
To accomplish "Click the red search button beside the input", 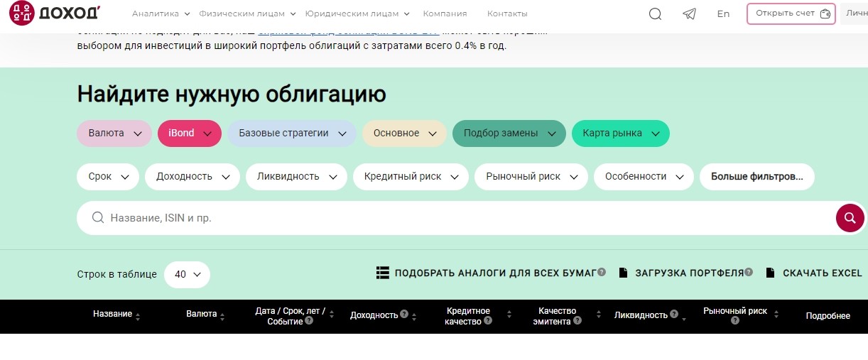I will tap(850, 218).
